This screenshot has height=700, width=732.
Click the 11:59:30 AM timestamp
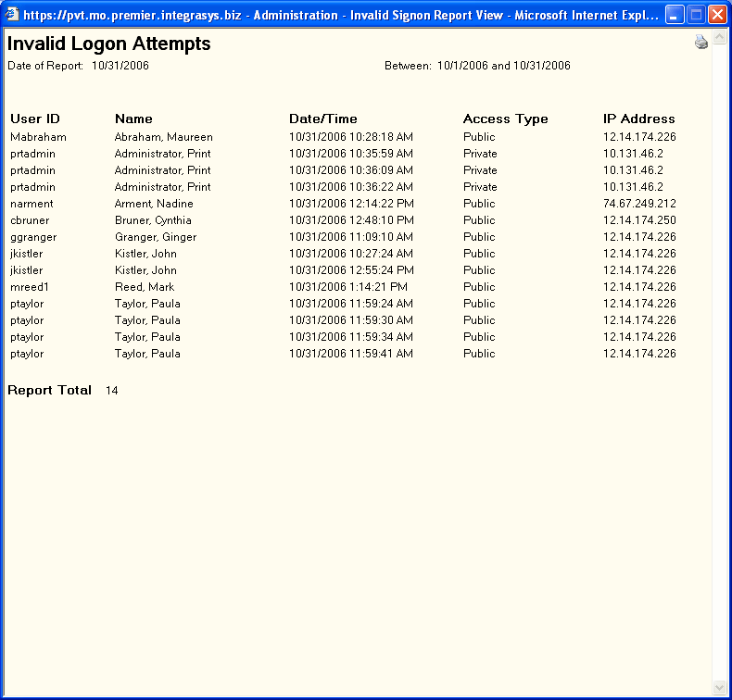coord(351,320)
